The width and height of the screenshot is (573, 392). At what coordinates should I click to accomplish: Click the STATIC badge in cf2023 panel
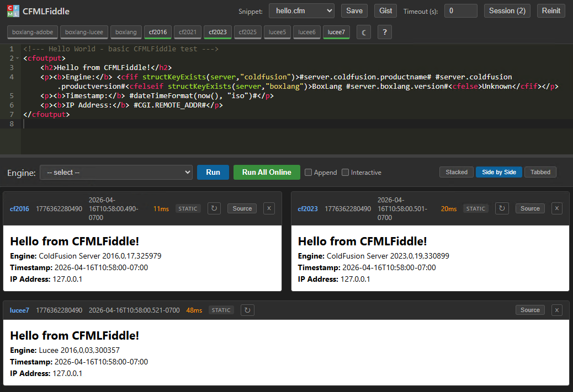476,209
